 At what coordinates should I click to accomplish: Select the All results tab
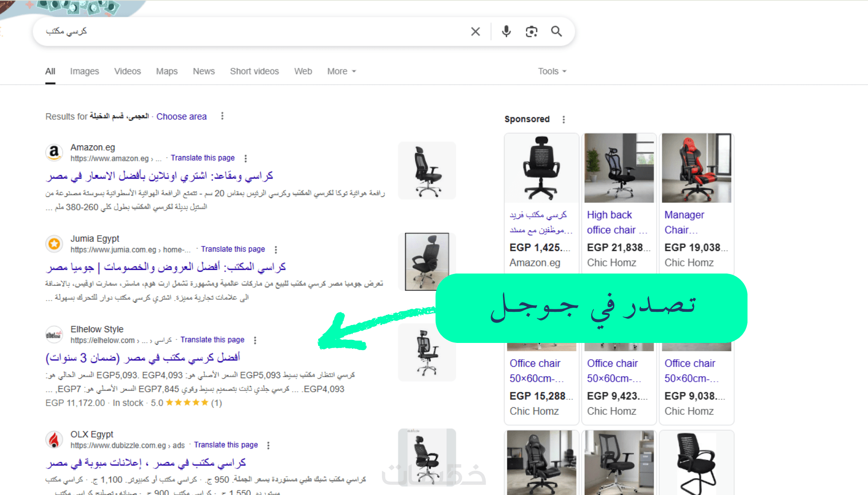[x=50, y=71]
